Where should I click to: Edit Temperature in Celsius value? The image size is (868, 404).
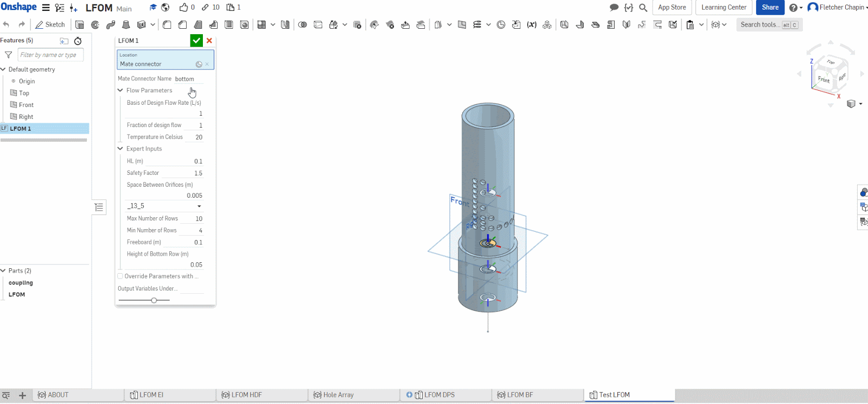click(195, 137)
